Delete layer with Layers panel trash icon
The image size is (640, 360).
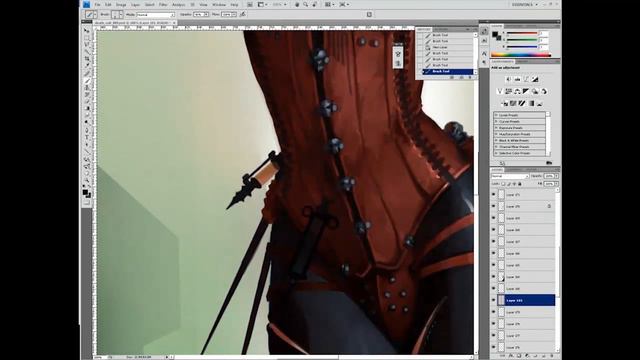point(551,356)
